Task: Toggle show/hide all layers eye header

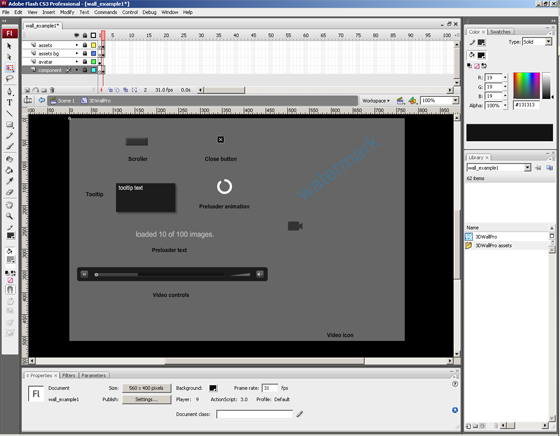Action: 76,35
